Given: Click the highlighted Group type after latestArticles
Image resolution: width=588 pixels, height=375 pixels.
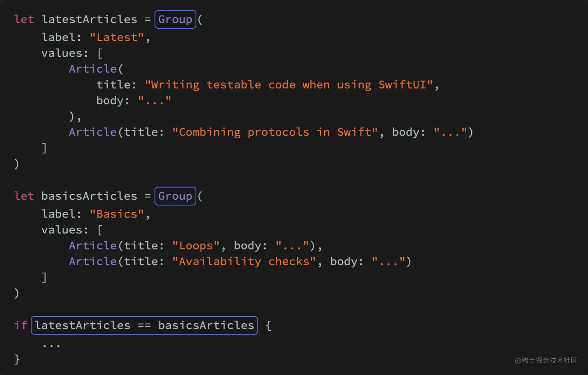Looking at the screenshot, I should (x=175, y=19).
